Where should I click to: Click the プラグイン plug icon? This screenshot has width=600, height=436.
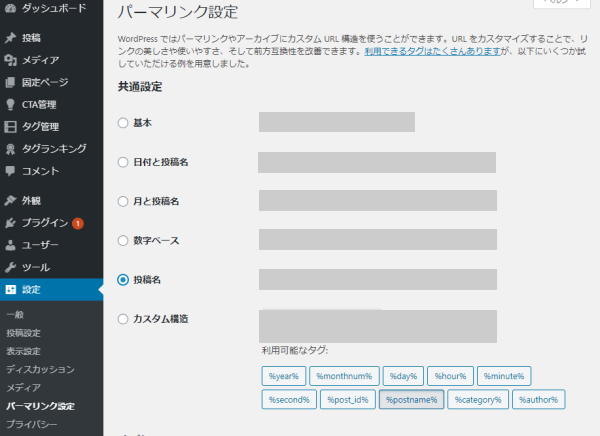[x=11, y=222]
